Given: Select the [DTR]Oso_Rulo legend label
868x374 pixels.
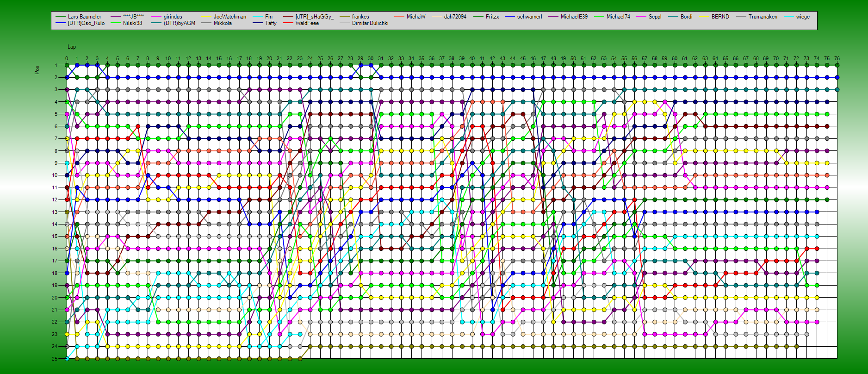Looking at the screenshot, I should tap(86, 23).
